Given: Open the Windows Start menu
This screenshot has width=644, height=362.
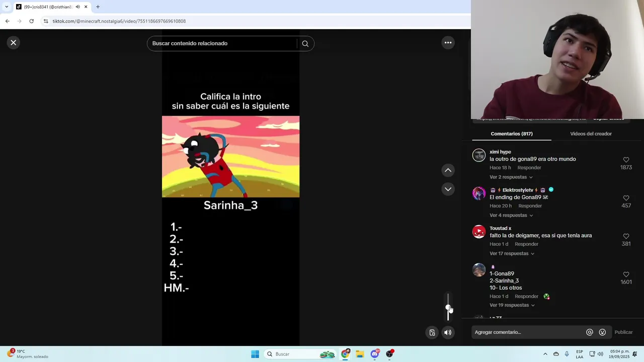Looking at the screenshot, I should (255, 354).
